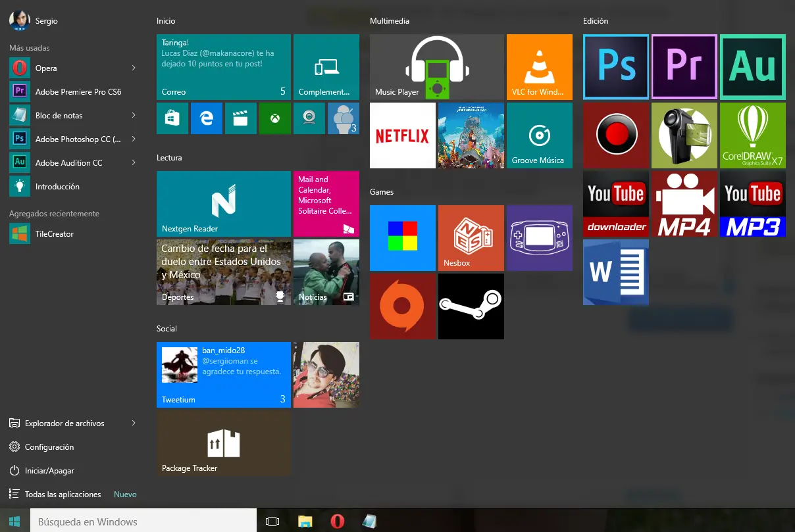The image size is (795, 532).
Task: Open the people photo tile in Social
Action: (326, 375)
